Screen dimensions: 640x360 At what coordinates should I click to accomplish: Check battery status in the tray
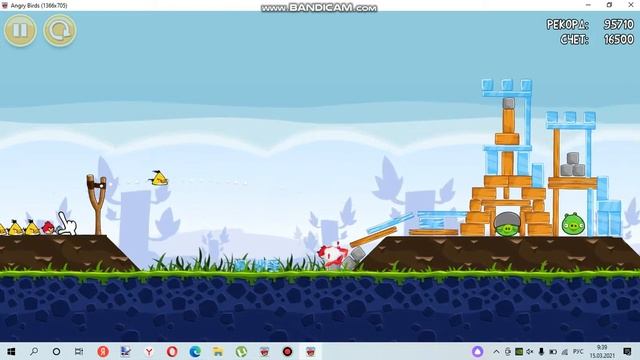click(x=553, y=351)
